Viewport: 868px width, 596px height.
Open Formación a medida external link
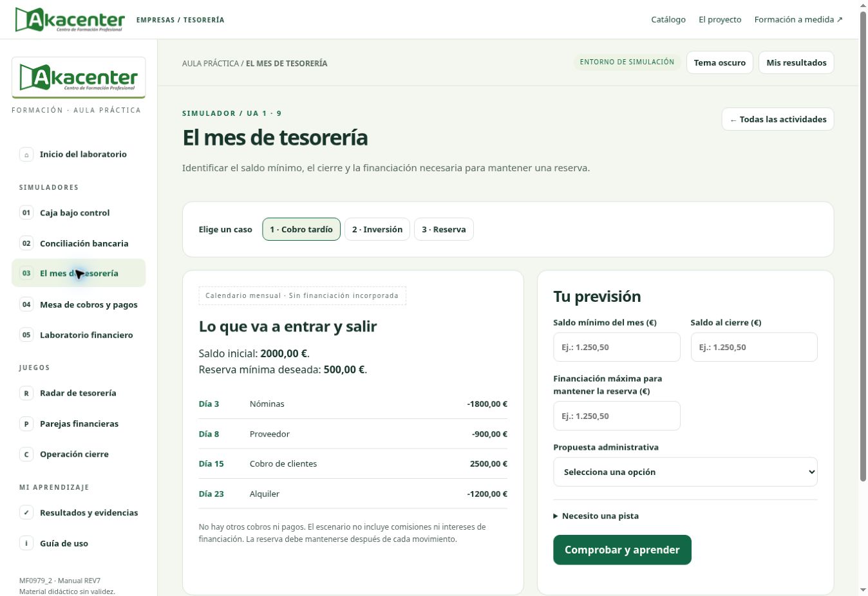(798, 19)
